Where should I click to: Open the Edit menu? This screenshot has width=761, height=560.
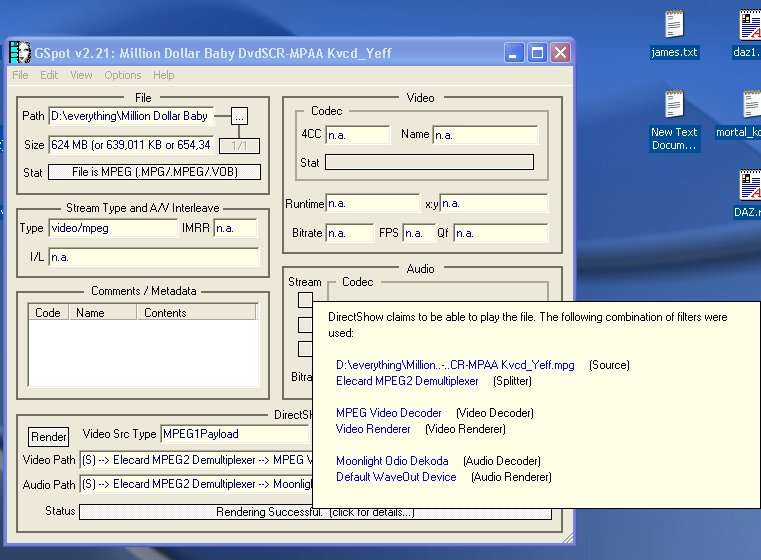[49, 75]
